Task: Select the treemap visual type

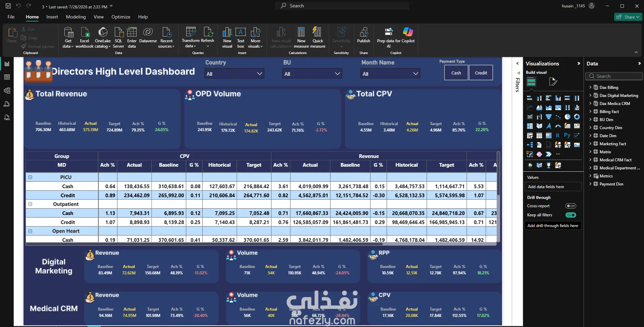Action: (x=530, y=126)
